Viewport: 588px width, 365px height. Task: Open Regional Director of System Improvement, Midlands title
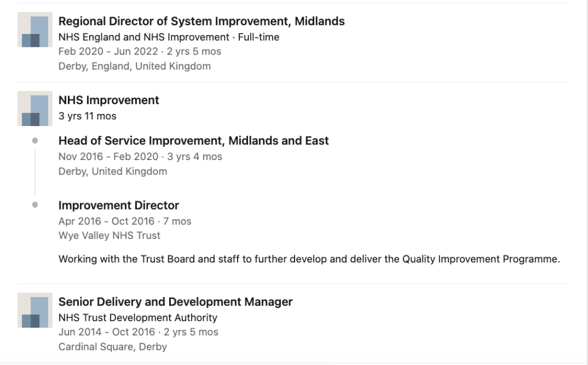pyautogui.click(x=201, y=21)
